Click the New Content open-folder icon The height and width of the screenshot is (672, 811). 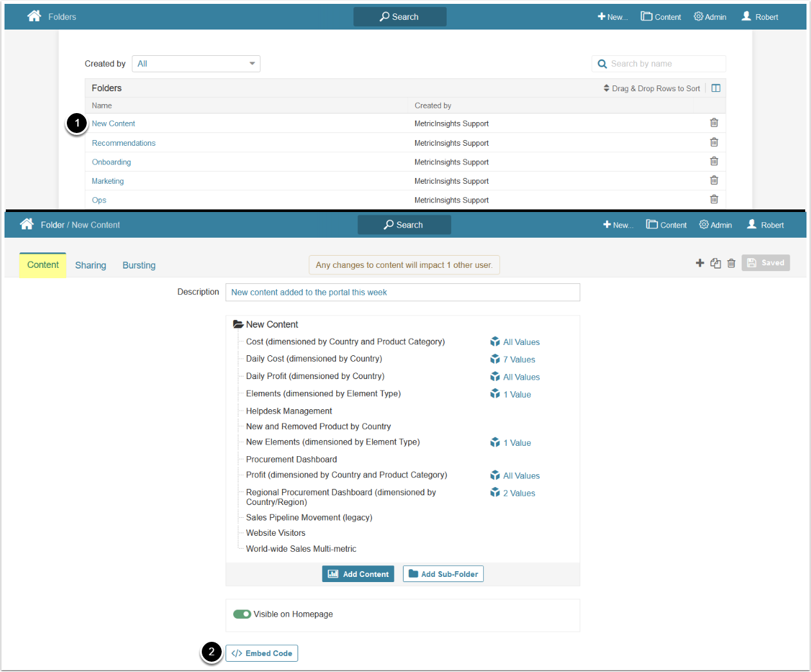click(238, 324)
